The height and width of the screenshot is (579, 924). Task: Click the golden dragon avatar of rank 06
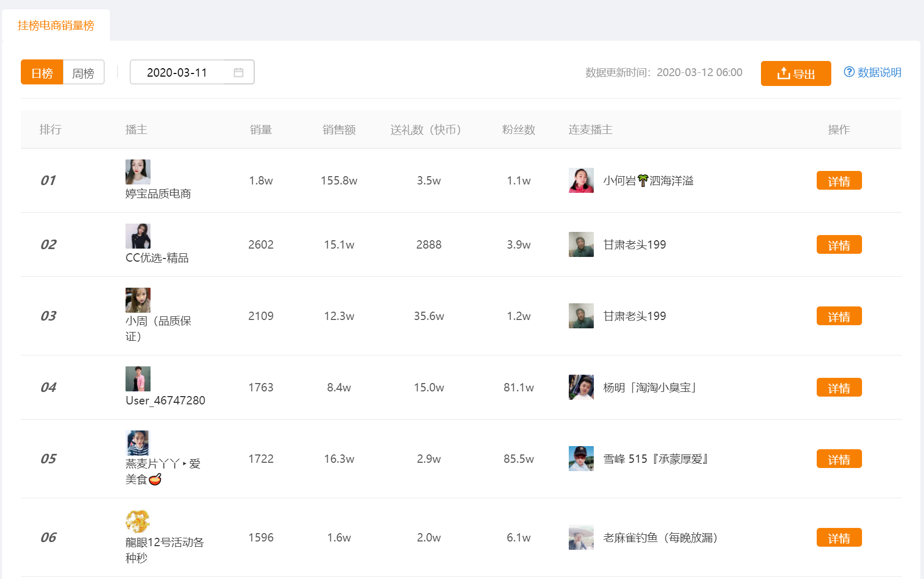point(138,521)
